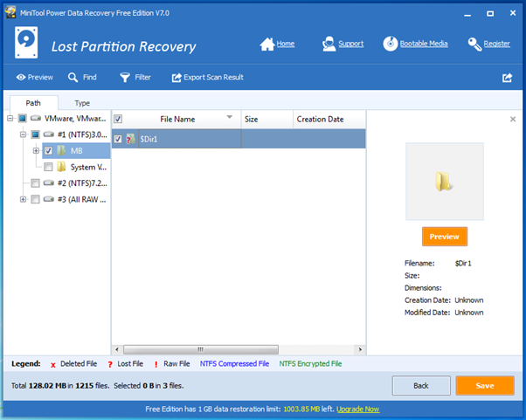This screenshot has width=526, height=420.
Task: Toggle the select-all checkbox in File Name header
Action: [118, 119]
